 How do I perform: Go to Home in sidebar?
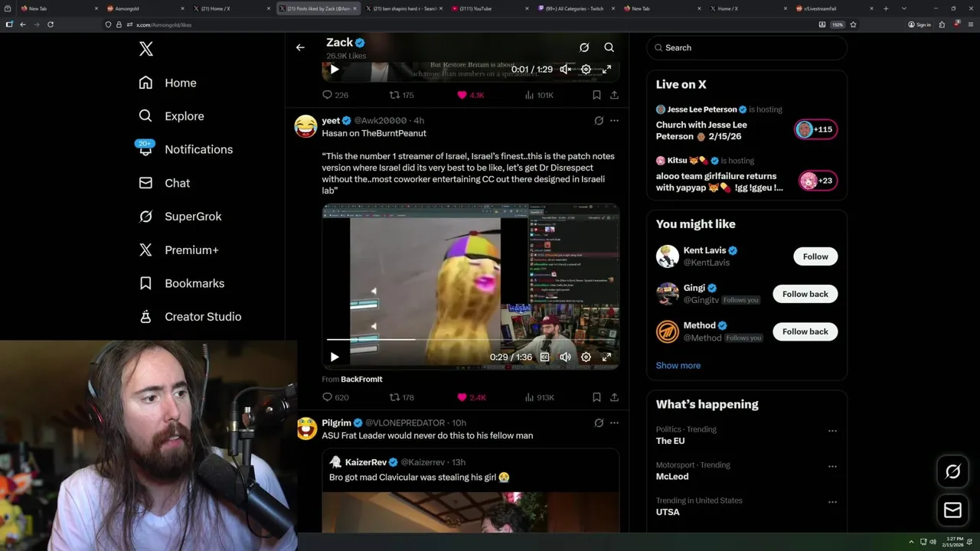tap(168, 83)
